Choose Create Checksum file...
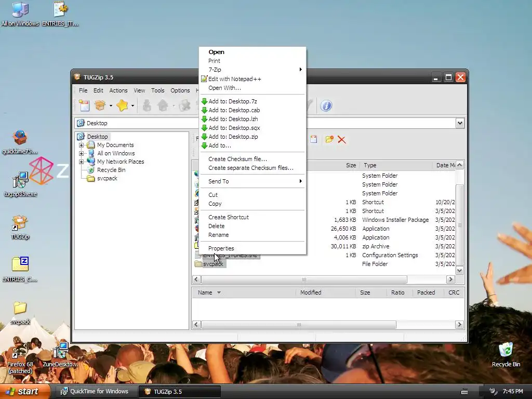 pos(253,159)
